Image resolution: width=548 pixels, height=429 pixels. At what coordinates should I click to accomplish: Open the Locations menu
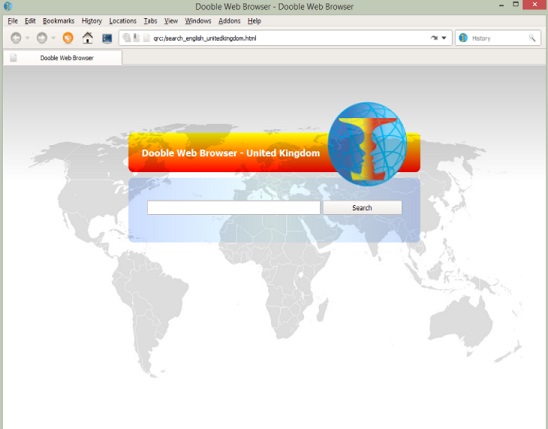(123, 21)
